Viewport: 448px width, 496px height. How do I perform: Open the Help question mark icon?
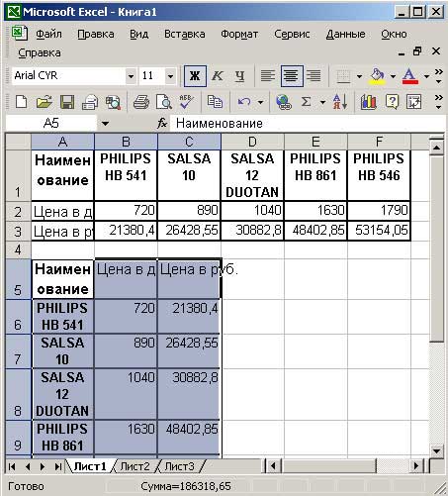click(x=392, y=102)
